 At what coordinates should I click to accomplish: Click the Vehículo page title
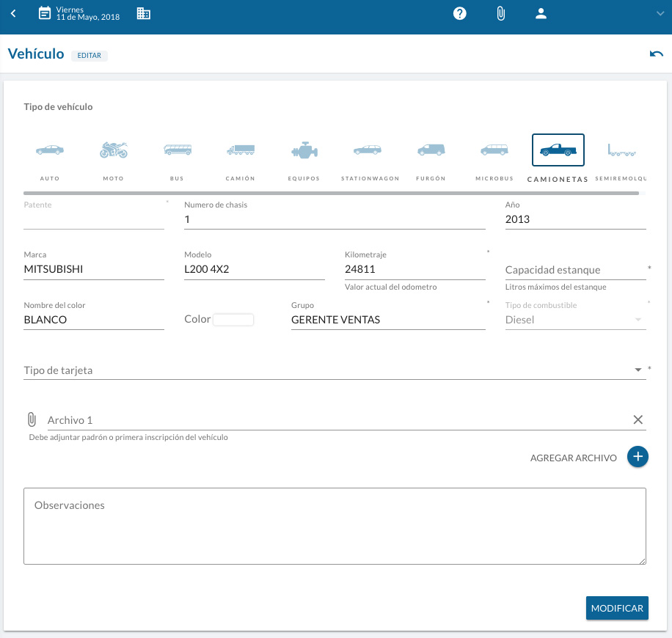[36, 54]
